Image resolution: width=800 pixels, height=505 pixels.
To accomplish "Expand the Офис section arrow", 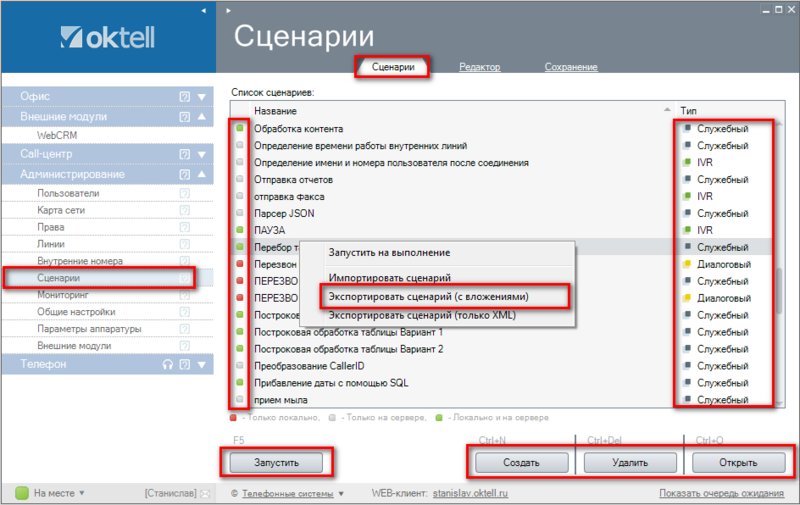I will 201,97.
